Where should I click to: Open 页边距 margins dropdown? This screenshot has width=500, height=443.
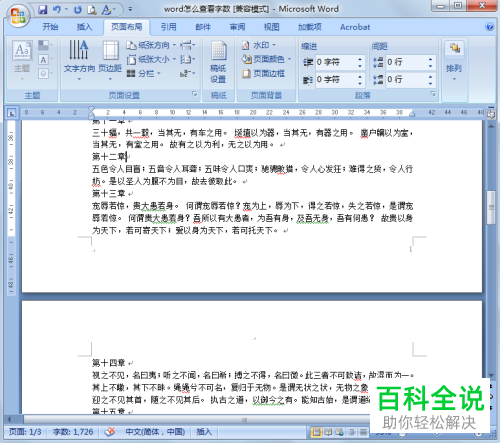point(110,60)
